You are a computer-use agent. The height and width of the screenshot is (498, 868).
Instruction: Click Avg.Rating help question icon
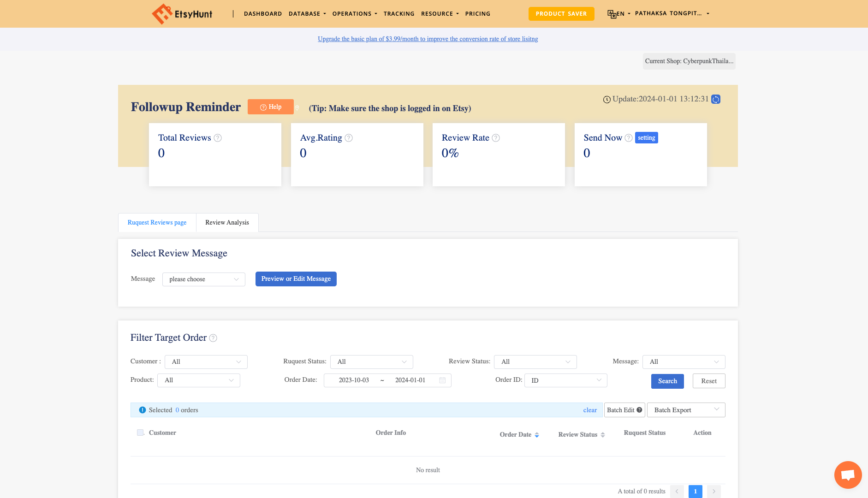[349, 138]
